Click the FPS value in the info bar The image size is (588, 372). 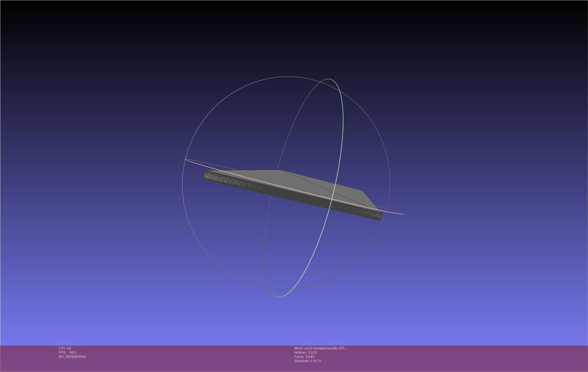point(73,353)
